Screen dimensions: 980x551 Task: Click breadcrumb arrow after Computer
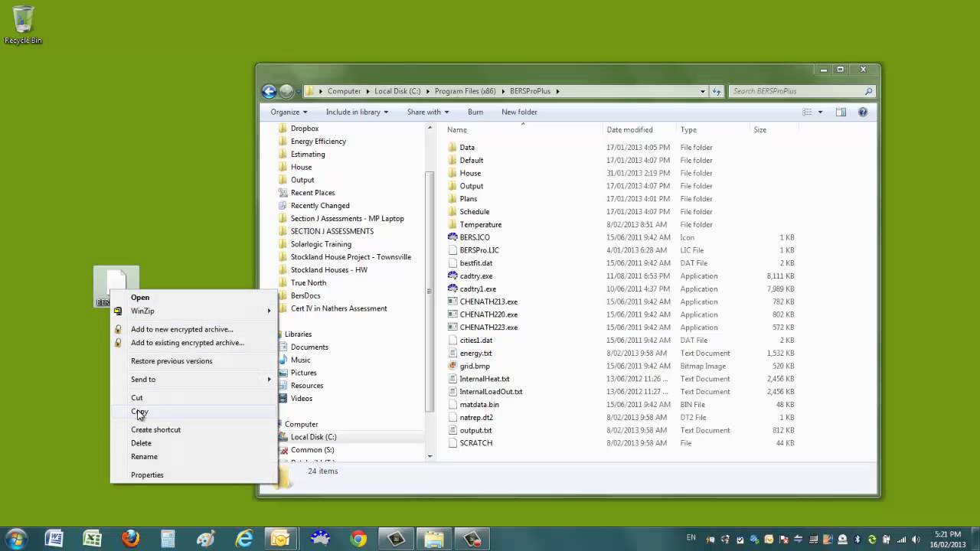pos(367,91)
